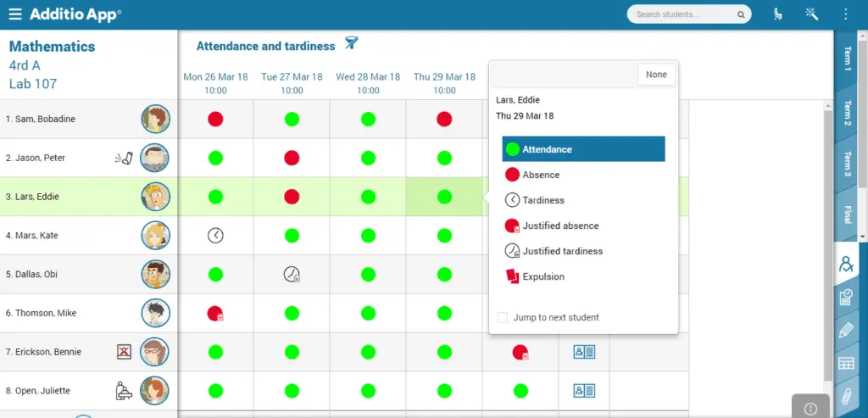Toggle Mars, Kate's Monday tardiness mark
The image size is (868, 418).
click(215, 236)
